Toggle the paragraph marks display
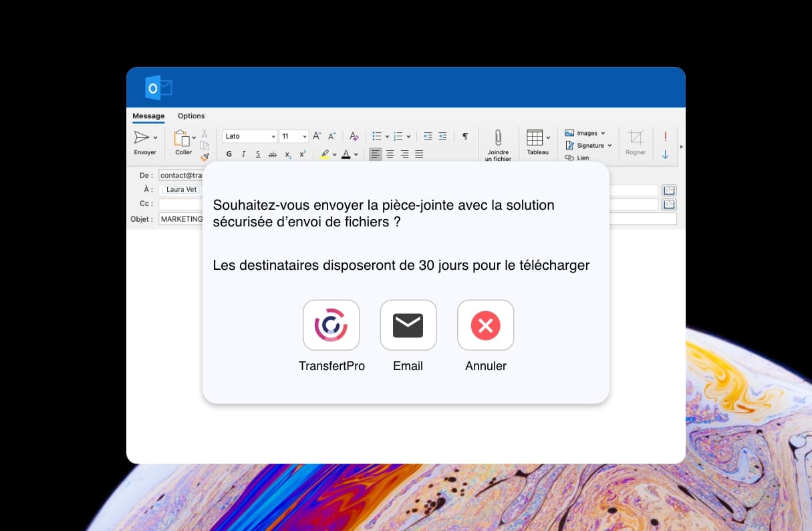This screenshot has width=812, height=531. click(x=464, y=136)
